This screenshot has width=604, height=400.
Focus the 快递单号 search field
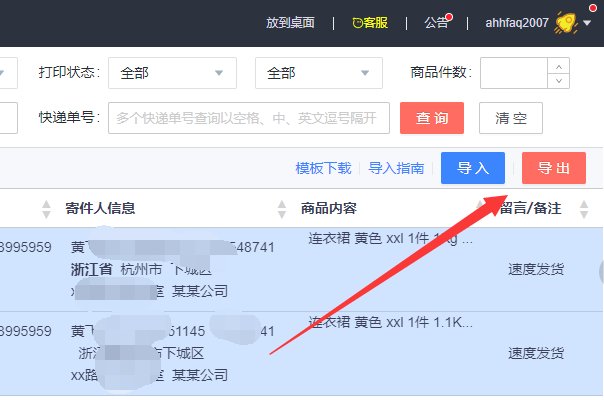(x=249, y=118)
